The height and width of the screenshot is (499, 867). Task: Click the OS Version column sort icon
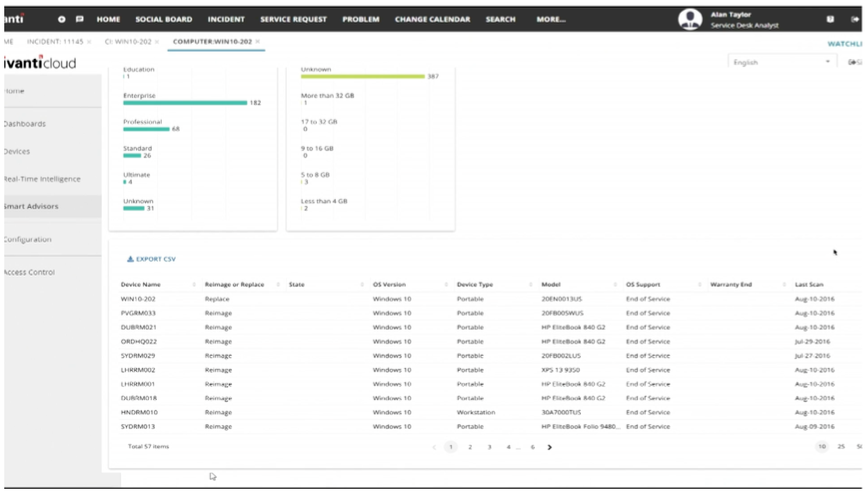click(x=446, y=284)
